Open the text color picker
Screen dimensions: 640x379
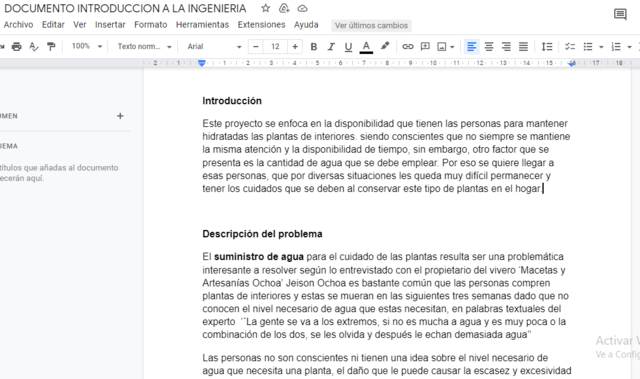(366, 47)
